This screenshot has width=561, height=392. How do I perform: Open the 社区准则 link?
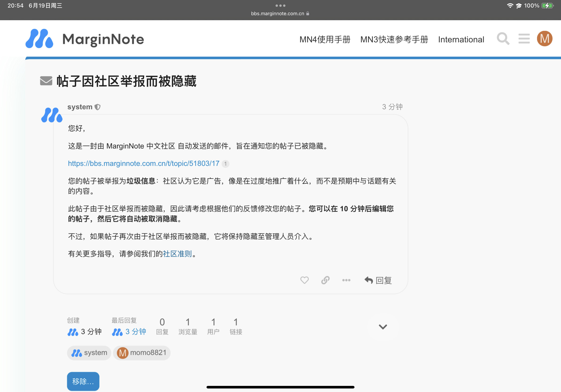point(177,254)
